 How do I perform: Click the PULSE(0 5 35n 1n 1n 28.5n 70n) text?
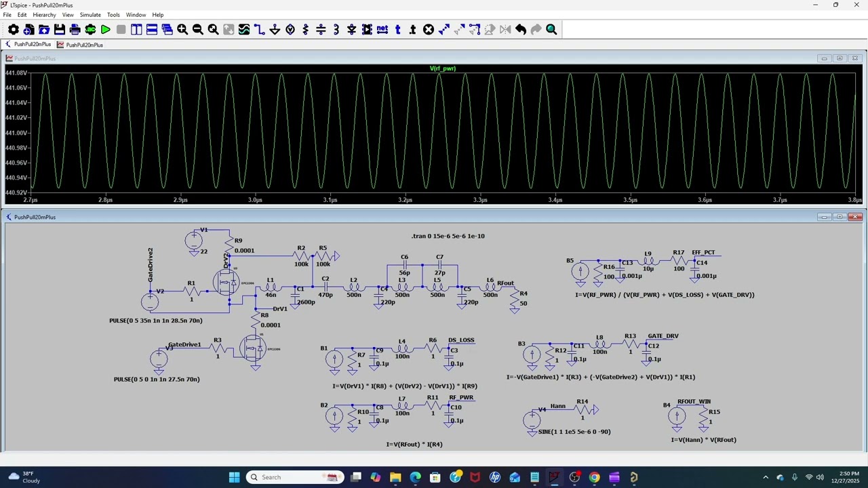click(156, 321)
